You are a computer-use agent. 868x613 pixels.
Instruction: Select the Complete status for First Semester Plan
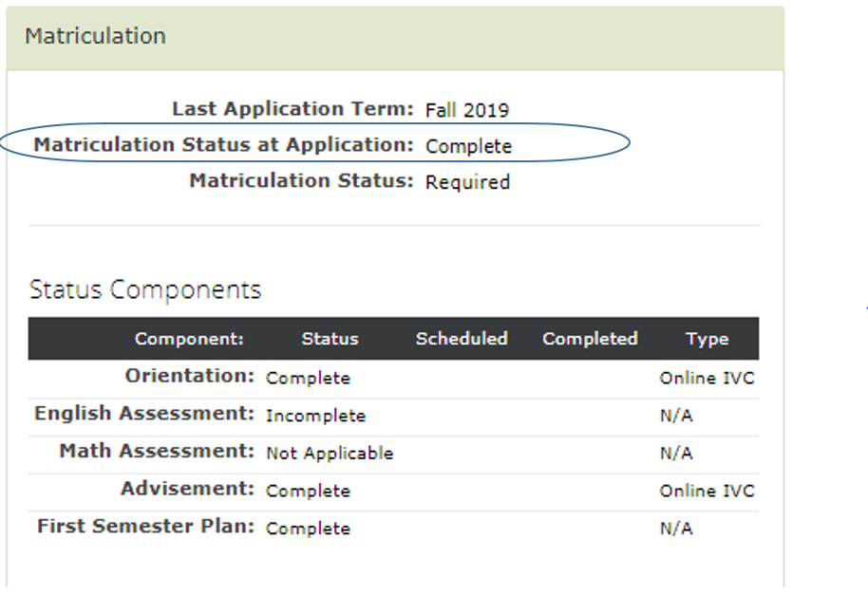tap(308, 529)
